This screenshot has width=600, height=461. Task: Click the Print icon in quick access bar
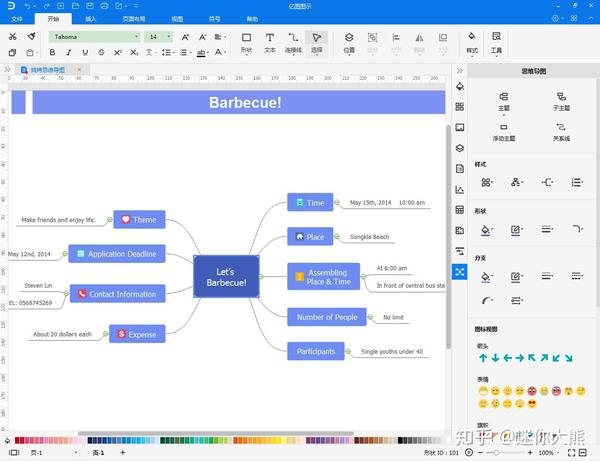point(104,6)
